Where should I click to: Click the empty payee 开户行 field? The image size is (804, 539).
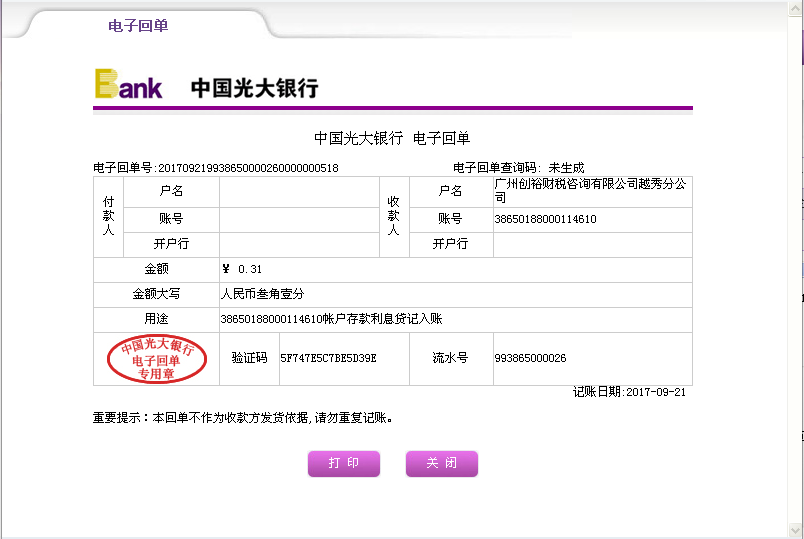(592, 244)
